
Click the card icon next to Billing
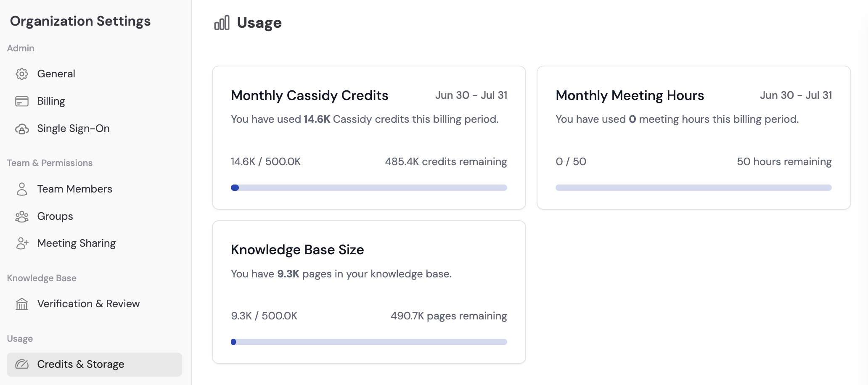22,101
